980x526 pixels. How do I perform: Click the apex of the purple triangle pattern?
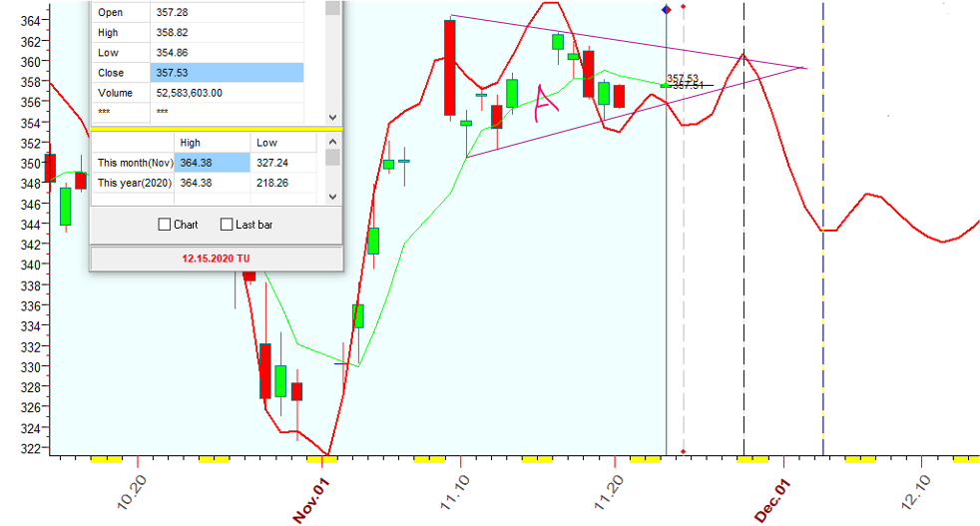[x=804, y=68]
